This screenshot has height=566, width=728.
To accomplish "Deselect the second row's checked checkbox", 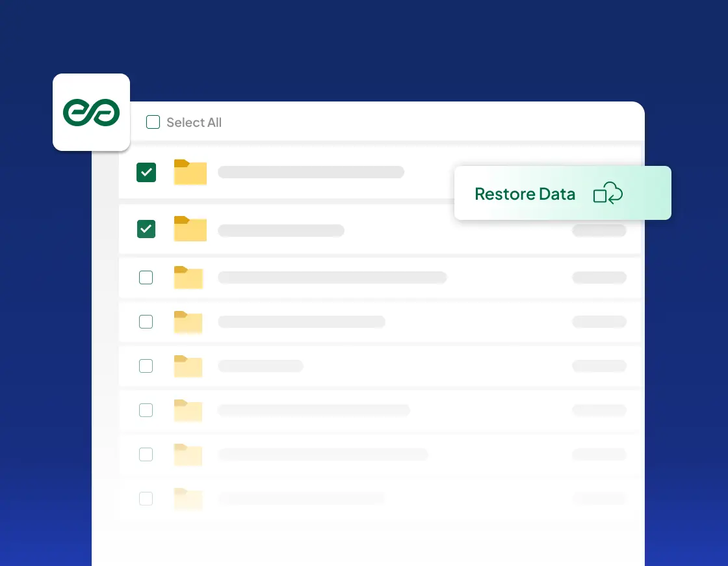I will click(146, 229).
